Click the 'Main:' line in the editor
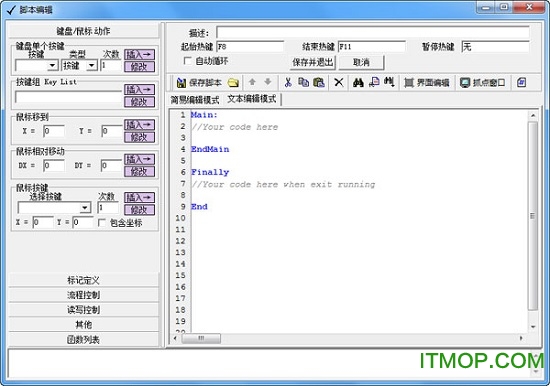 pyautogui.click(x=204, y=115)
